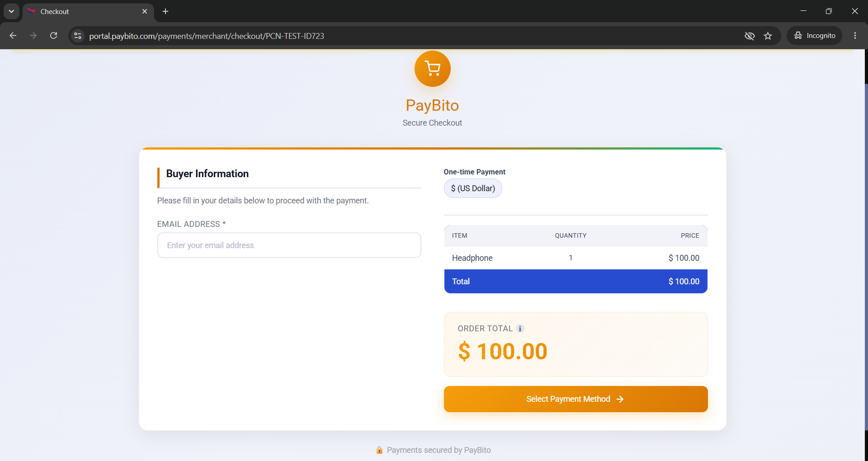Click the $ (US Dollar) currency pill
The image size is (868, 461).
473,188
